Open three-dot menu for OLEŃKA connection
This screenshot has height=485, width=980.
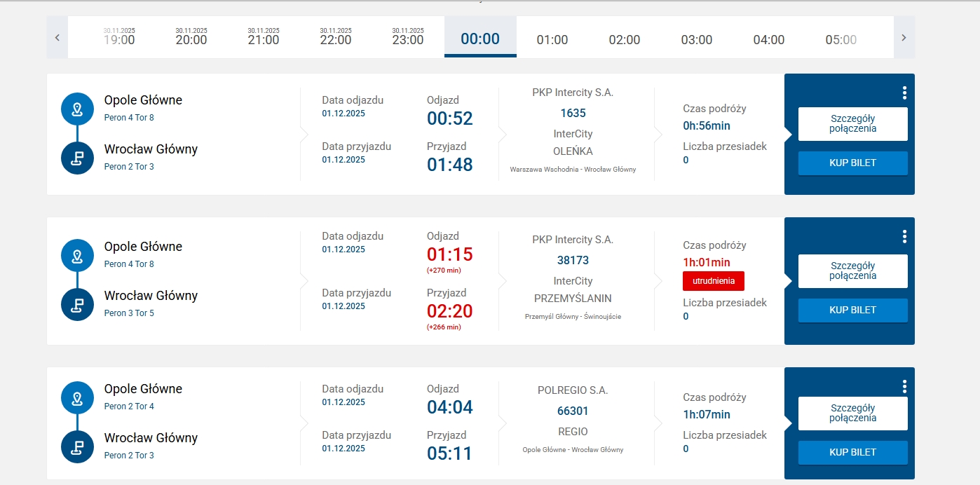click(904, 93)
